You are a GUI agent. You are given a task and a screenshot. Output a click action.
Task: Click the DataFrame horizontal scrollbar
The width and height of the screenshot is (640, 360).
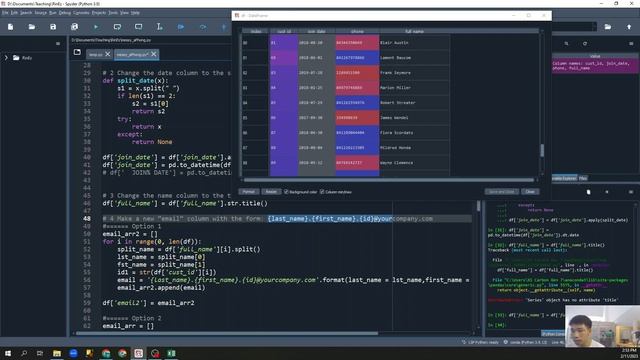[x=389, y=180]
